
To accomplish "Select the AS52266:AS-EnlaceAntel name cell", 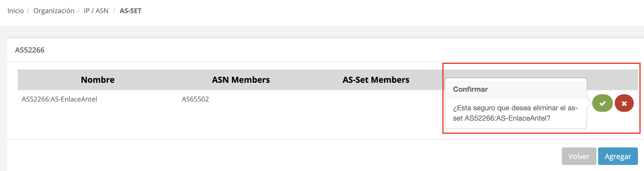I will click(60, 99).
